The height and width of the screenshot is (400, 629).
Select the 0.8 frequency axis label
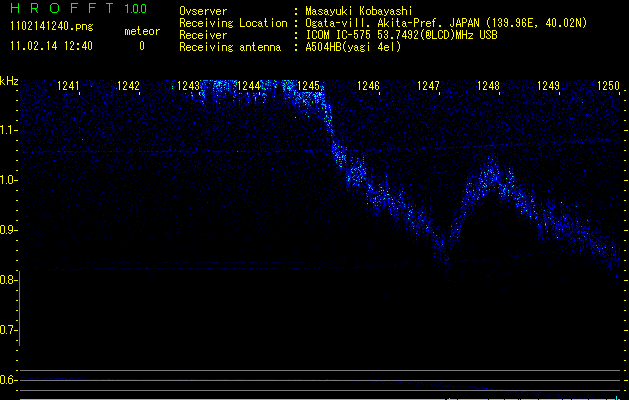(x=9, y=280)
